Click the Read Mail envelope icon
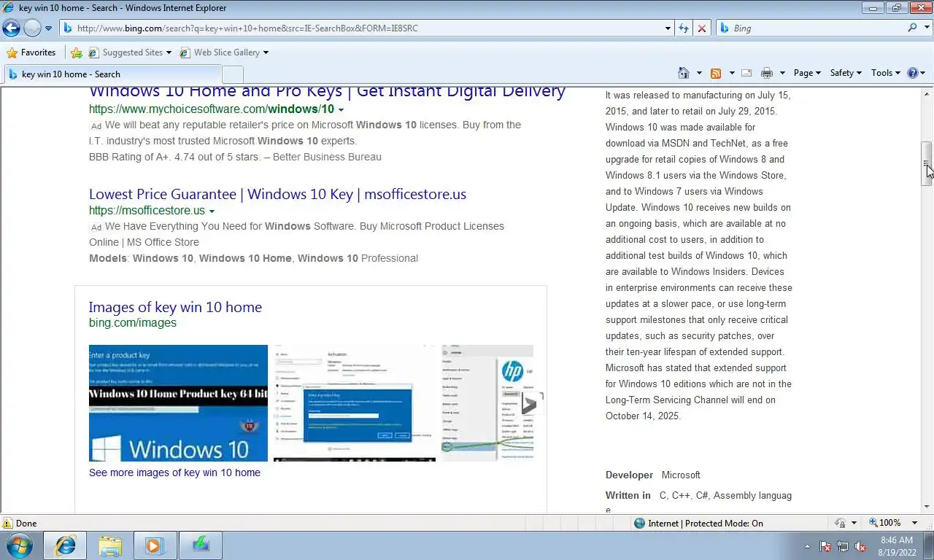Viewport: 934px width, 560px height. 746,73
